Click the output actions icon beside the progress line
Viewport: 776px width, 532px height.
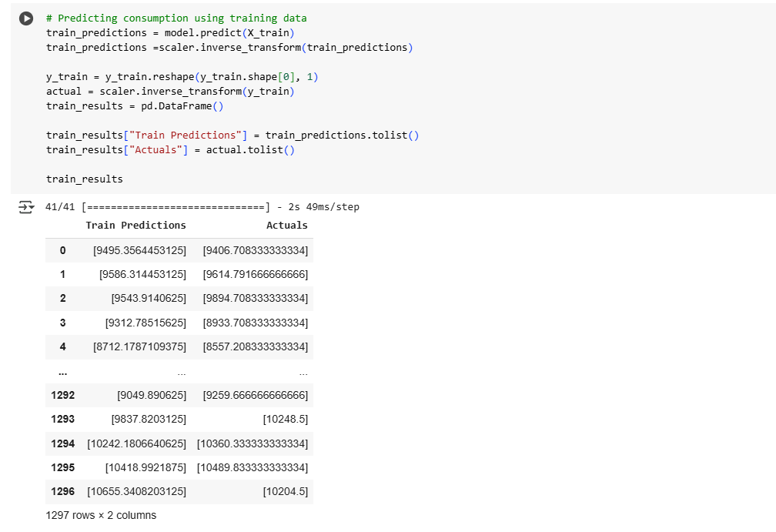pos(27,207)
